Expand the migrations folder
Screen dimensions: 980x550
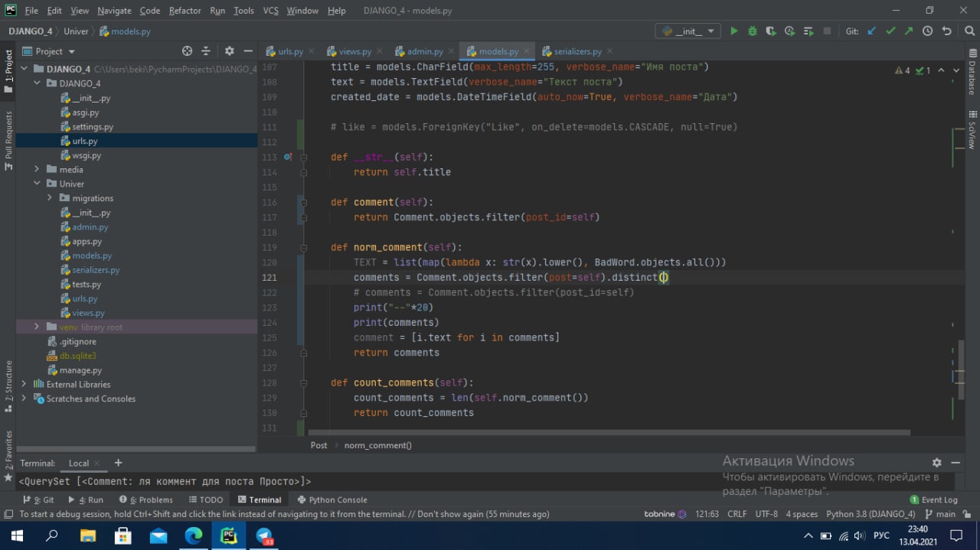50,198
